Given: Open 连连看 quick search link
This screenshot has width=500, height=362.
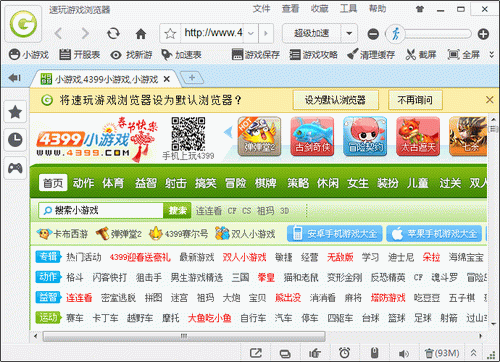Looking at the screenshot, I should (209, 211).
